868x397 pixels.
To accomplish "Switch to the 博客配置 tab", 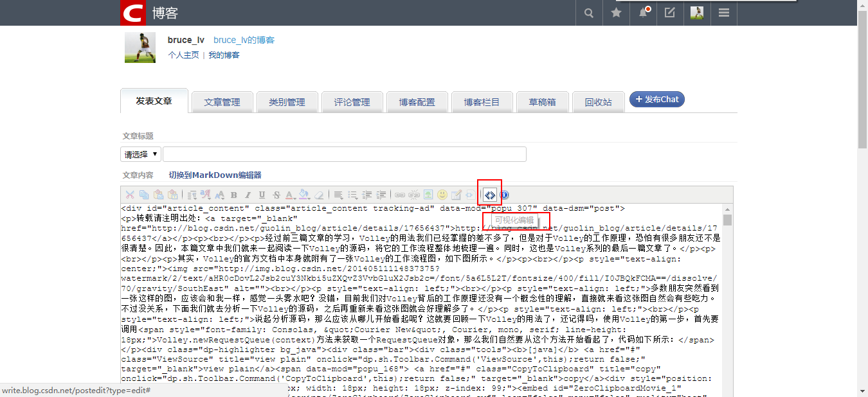I will click(x=417, y=102).
